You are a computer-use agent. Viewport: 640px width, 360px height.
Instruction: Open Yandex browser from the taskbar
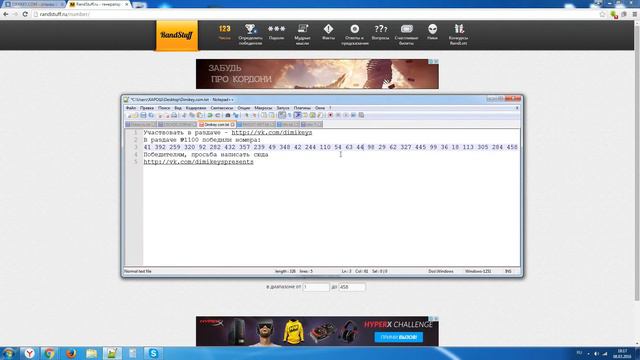(x=29, y=353)
